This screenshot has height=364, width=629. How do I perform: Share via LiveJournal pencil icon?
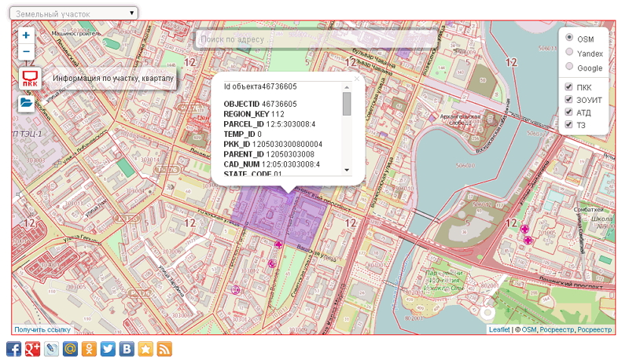pyautogui.click(x=51, y=349)
